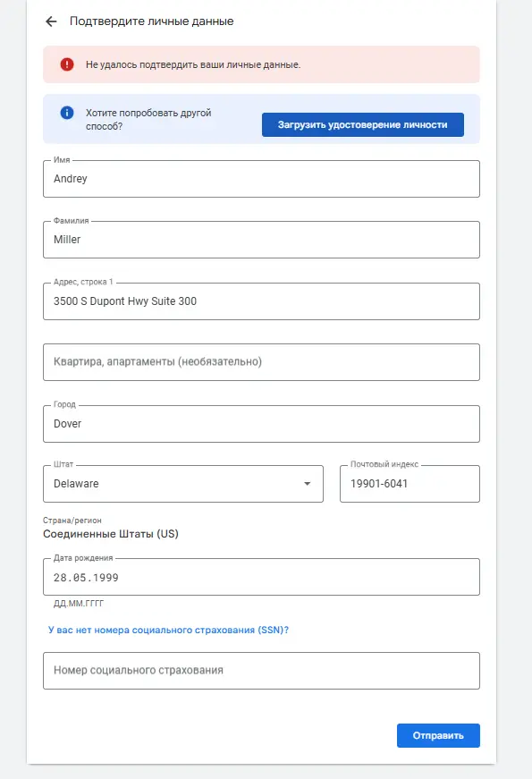Open the Штат dropdown showing Delaware

pyautogui.click(x=183, y=484)
